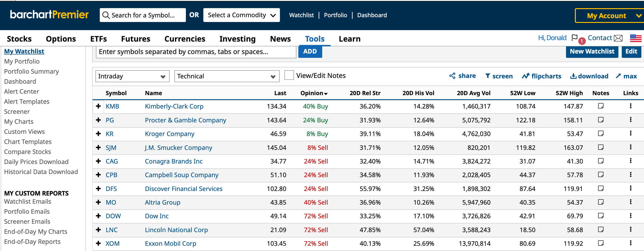Open the note icon for SJM row
Viewport: 644px width, 251px height.
(601, 147)
